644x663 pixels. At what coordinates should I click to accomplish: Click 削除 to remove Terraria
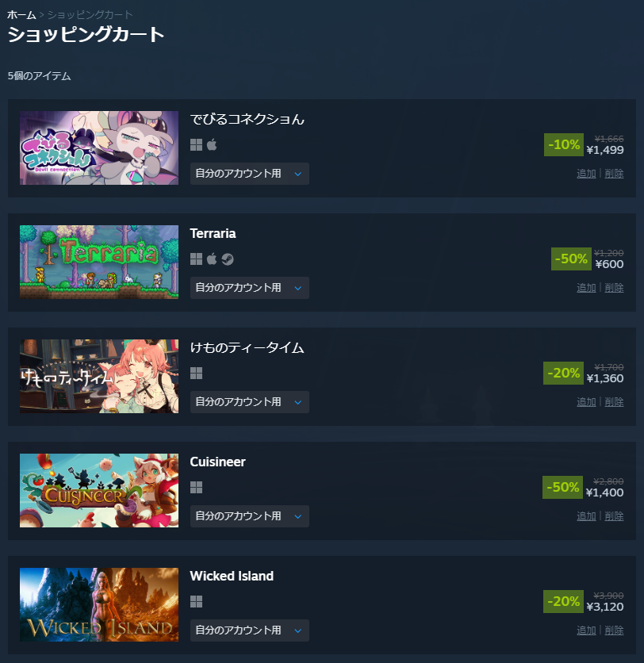(614, 288)
